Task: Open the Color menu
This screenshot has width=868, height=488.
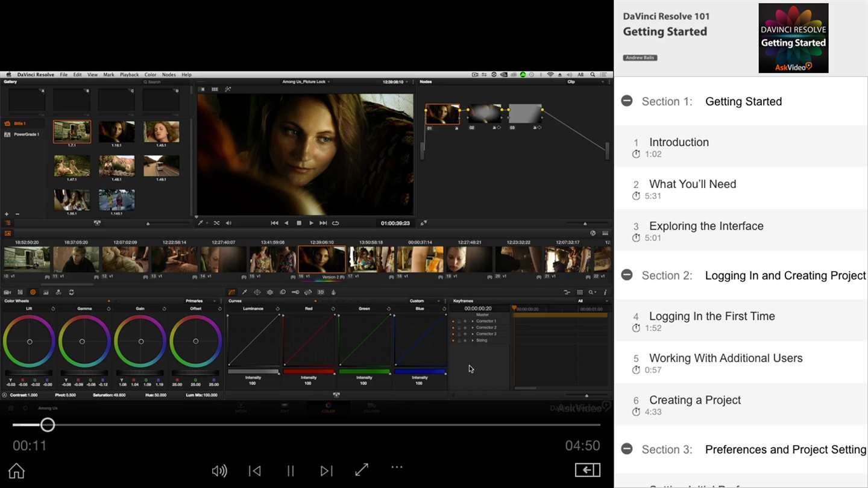Action: 150,75
